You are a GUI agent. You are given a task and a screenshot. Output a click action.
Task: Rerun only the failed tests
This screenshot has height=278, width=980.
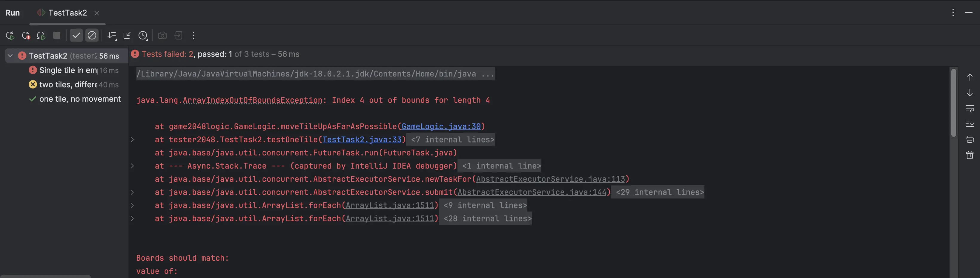pyautogui.click(x=26, y=35)
